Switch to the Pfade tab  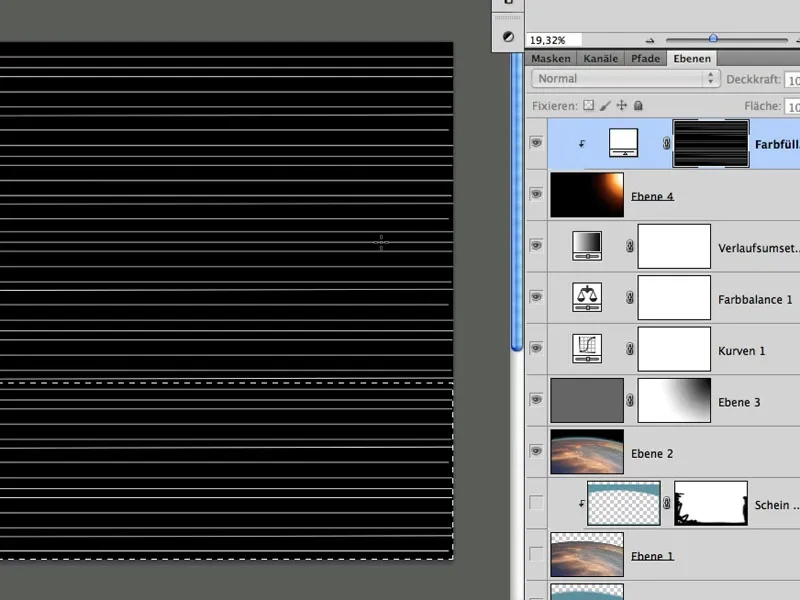[x=645, y=59]
